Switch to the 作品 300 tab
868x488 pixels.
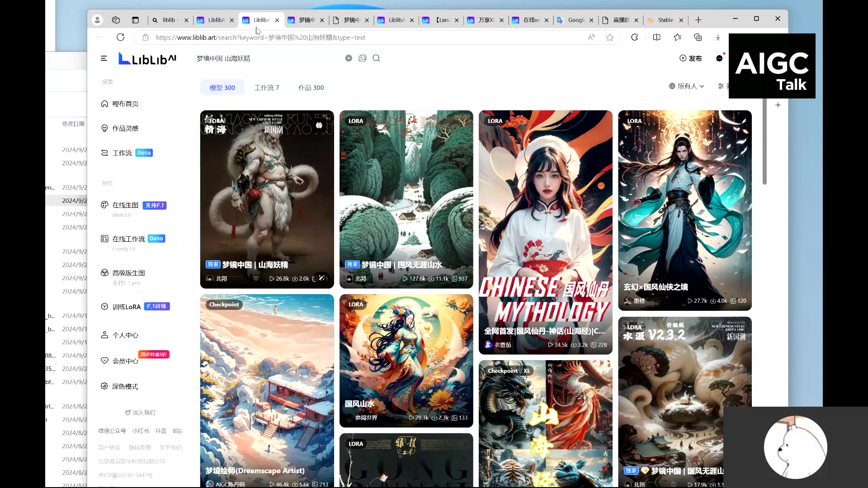click(311, 87)
